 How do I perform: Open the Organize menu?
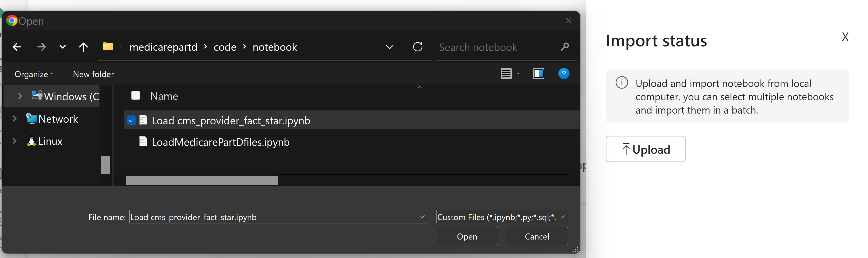(x=34, y=74)
